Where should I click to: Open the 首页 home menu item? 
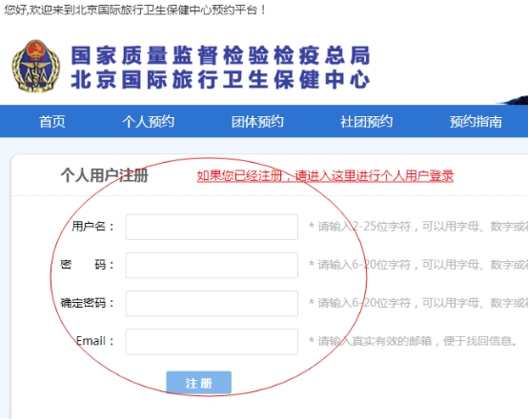coord(52,122)
